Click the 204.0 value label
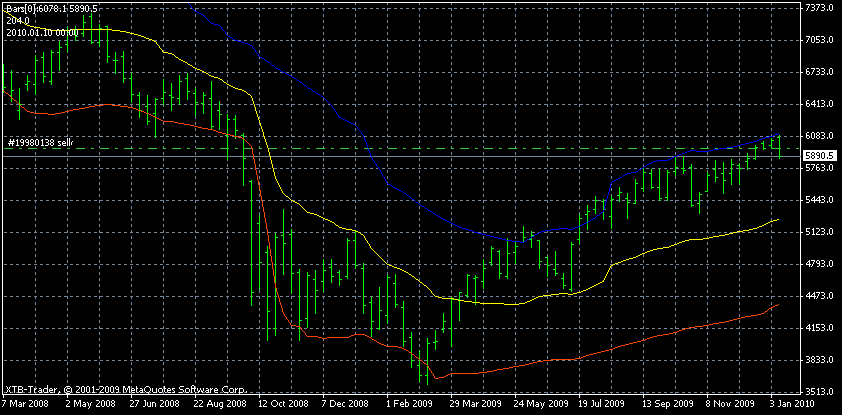The image size is (842, 415). pos(18,20)
